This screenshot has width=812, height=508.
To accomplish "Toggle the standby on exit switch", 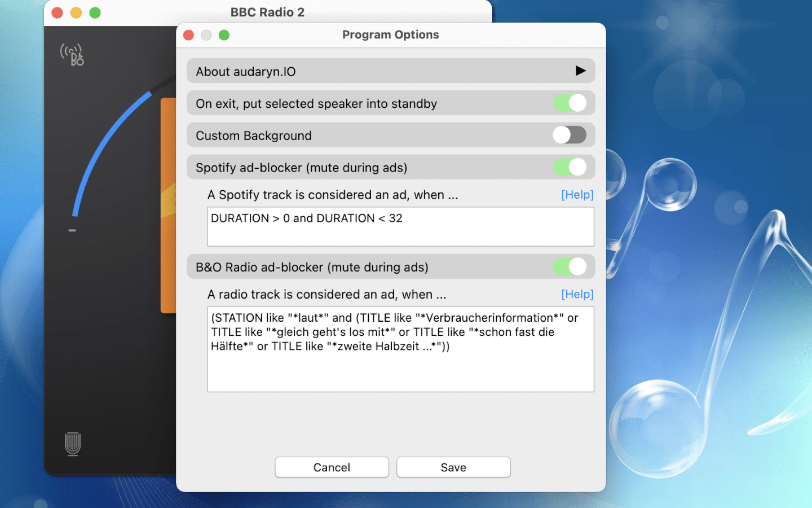I will [570, 103].
